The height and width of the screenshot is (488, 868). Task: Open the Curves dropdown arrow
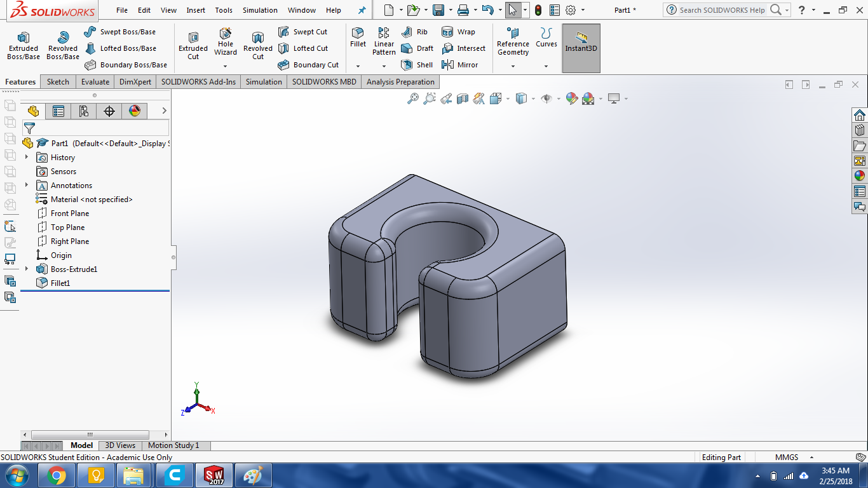coord(546,66)
